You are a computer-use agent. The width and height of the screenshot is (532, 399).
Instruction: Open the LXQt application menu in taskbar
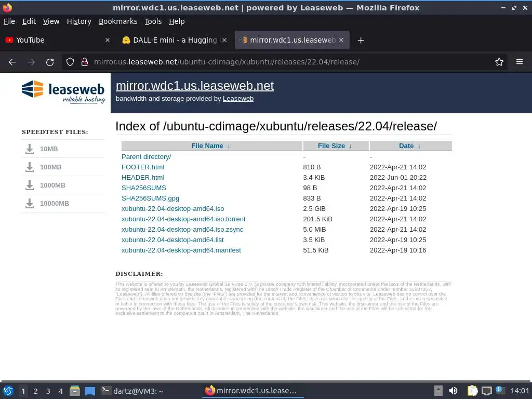tap(8, 391)
